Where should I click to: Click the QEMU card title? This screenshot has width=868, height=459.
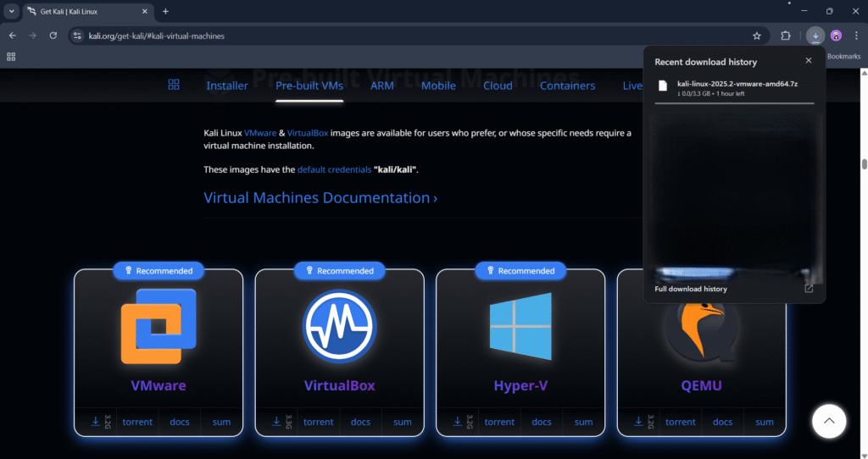(x=701, y=385)
